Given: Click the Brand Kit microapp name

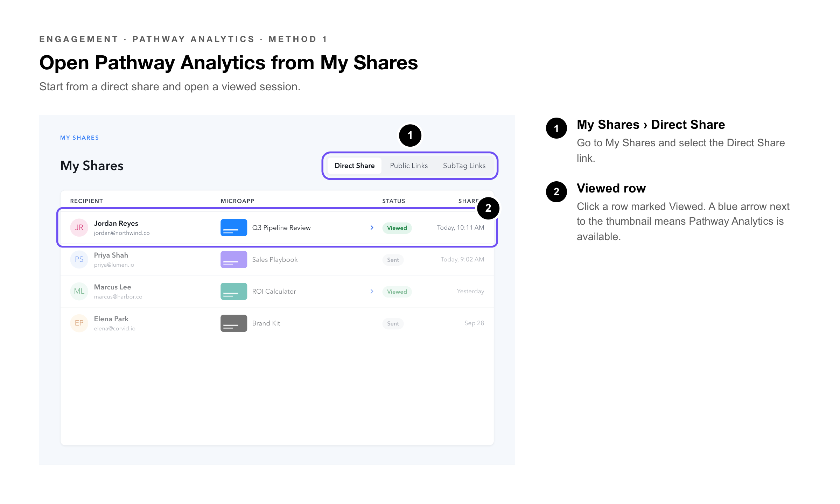Looking at the screenshot, I should click(x=266, y=323).
